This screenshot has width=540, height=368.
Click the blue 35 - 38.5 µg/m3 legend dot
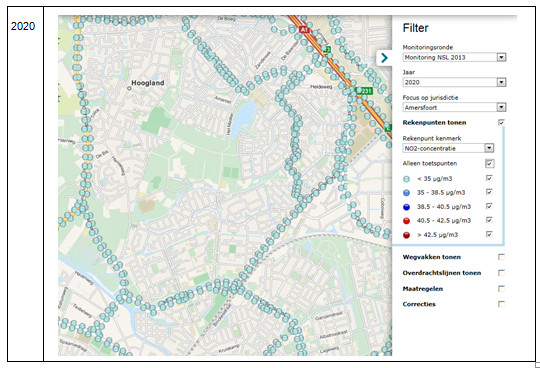point(406,193)
